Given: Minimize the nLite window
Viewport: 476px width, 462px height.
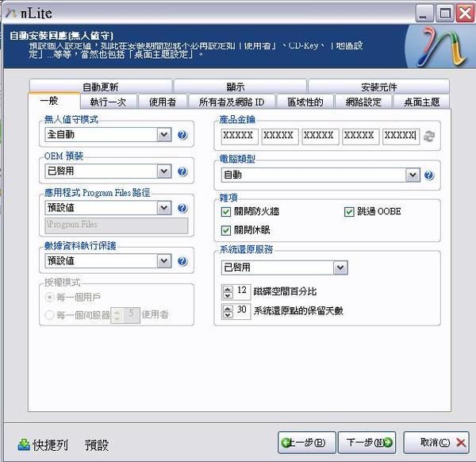Looking at the screenshot, I should click(424, 13).
